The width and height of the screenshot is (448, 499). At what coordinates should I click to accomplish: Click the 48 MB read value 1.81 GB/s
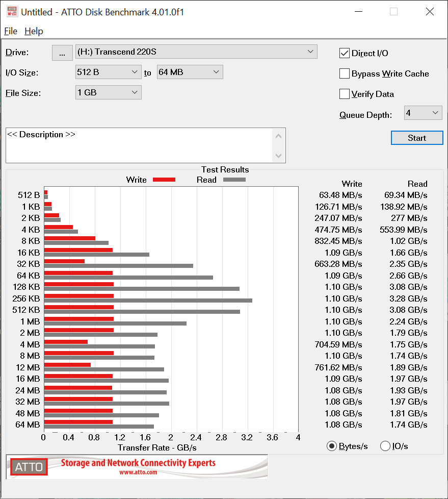pyautogui.click(x=409, y=413)
